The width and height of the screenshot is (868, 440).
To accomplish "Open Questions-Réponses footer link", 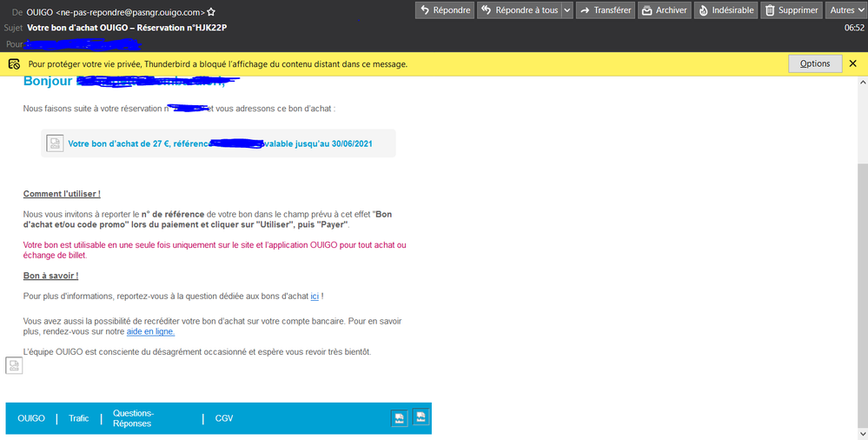I will [133, 418].
